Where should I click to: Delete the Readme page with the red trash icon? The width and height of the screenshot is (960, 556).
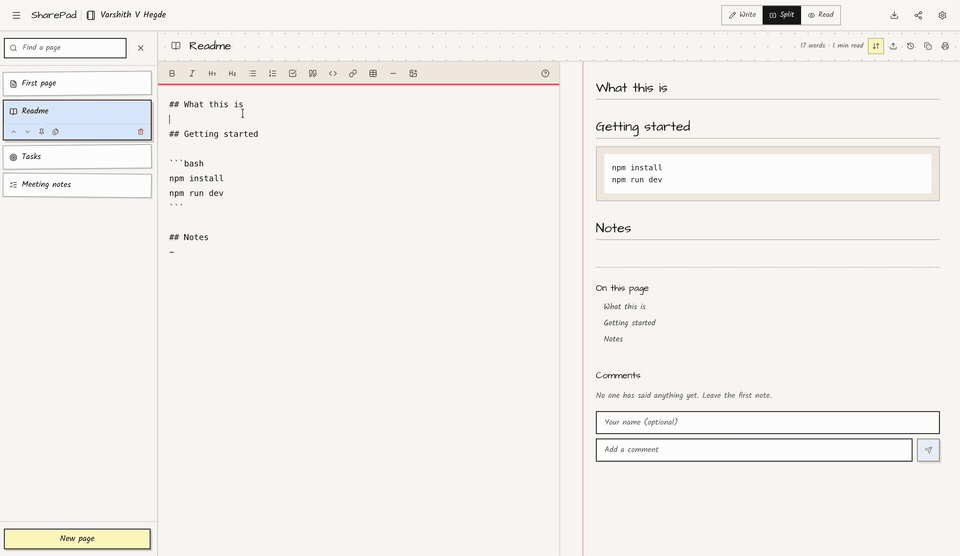point(140,132)
